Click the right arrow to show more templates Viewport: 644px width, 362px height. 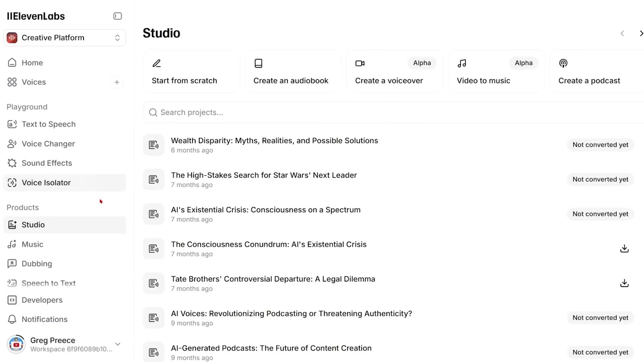(x=641, y=34)
